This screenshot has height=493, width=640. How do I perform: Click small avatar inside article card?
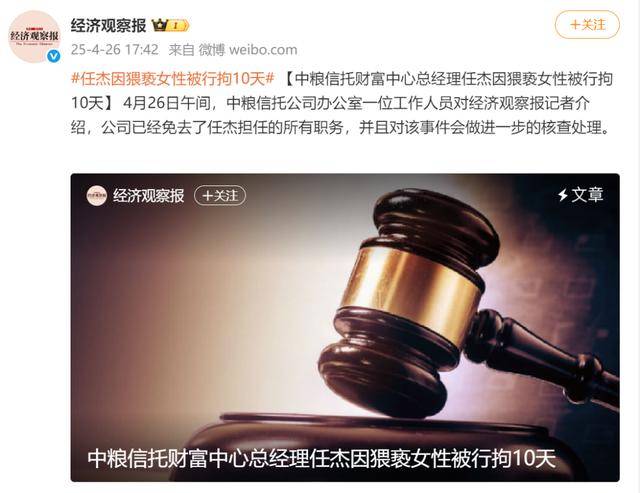[x=96, y=195]
